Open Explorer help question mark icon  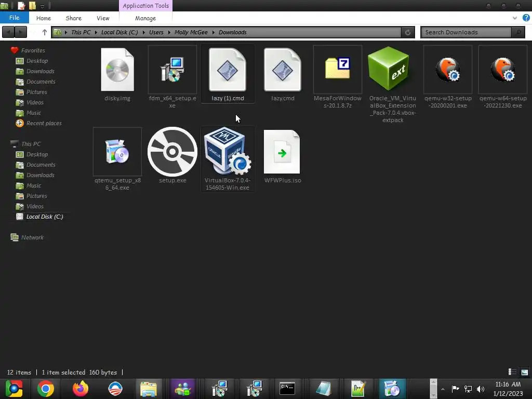coord(526,18)
